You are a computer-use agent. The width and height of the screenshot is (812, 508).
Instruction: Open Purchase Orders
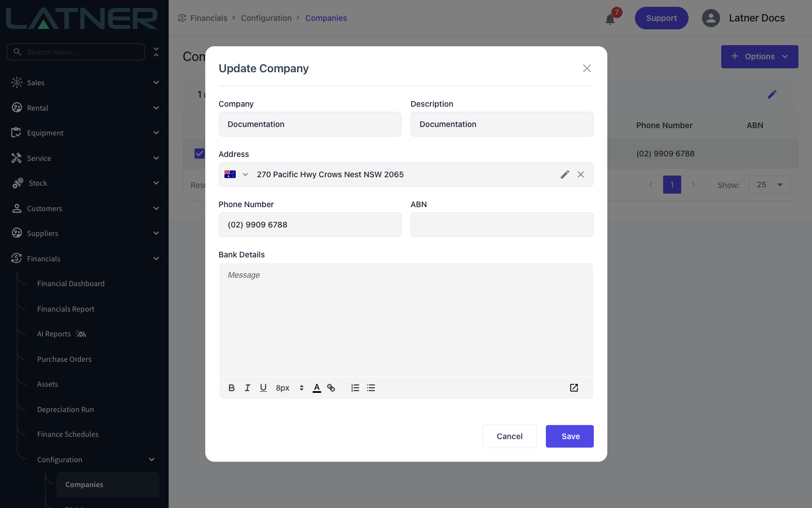click(x=64, y=359)
